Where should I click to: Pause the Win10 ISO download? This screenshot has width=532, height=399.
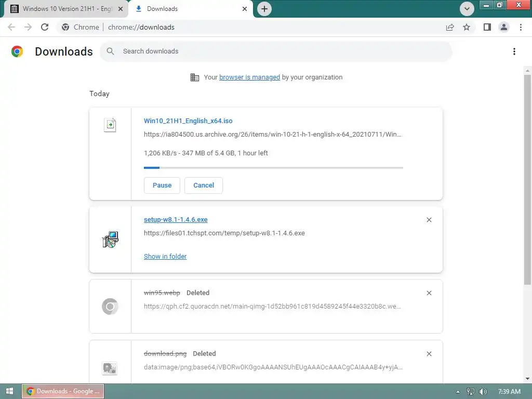pos(162,185)
